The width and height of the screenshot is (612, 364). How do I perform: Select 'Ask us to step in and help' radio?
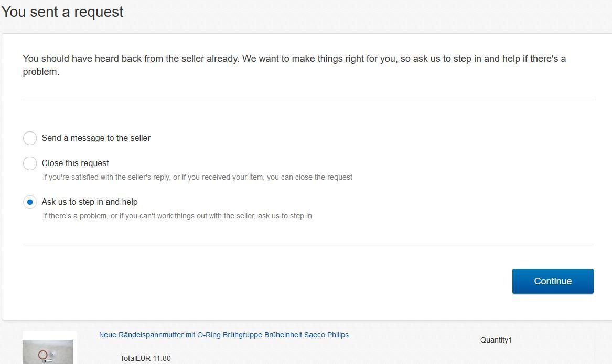(30, 202)
